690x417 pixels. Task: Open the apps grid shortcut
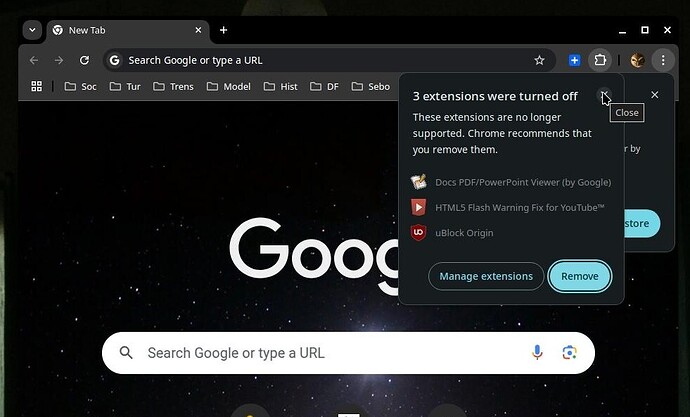[37, 86]
